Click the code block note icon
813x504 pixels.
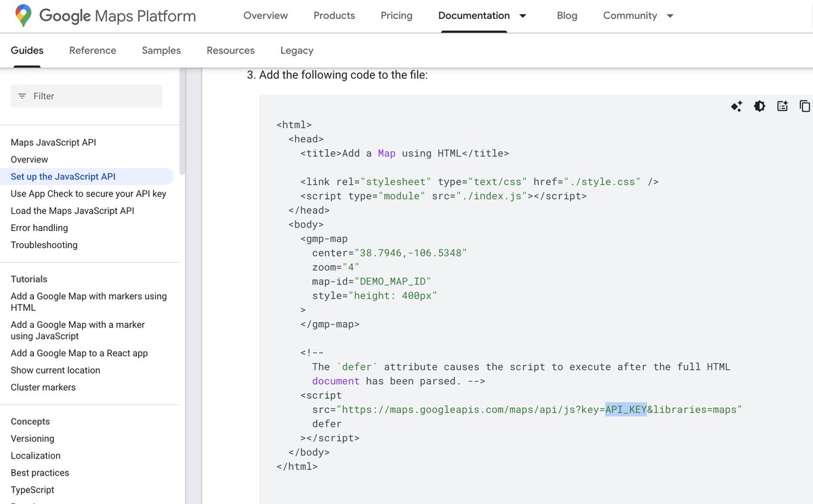pyautogui.click(x=783, y=106)
